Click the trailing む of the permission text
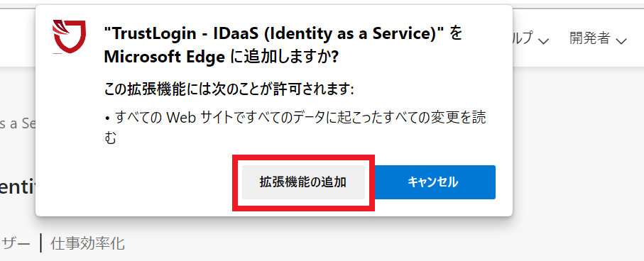Viewport: 644px width, 261px height. pos(111,138)
